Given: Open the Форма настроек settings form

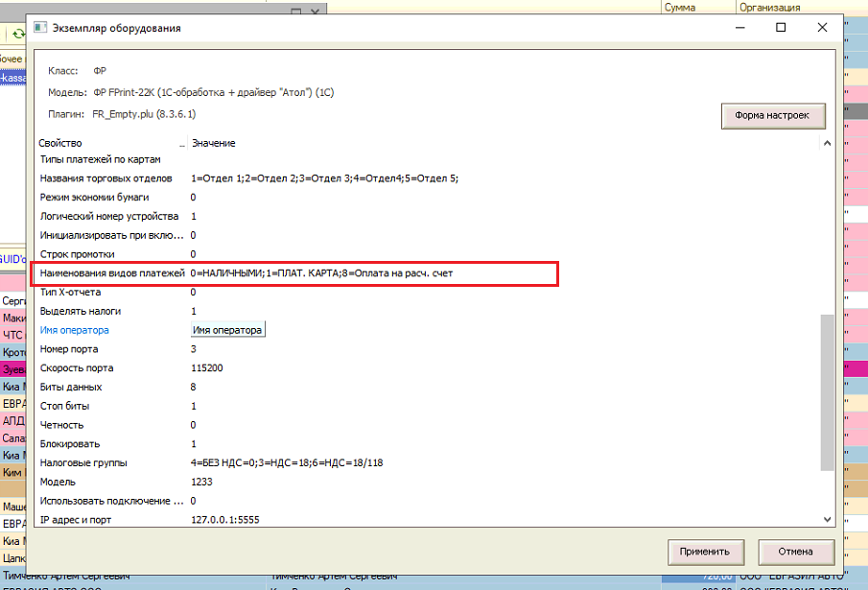Looking at the screenshot, I should coord(773,116).
